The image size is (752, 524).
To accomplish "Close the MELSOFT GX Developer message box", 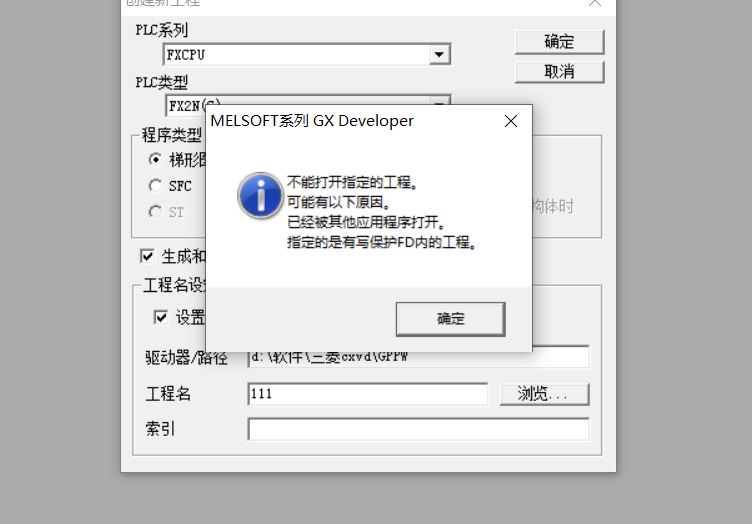I will coord(511,121).
